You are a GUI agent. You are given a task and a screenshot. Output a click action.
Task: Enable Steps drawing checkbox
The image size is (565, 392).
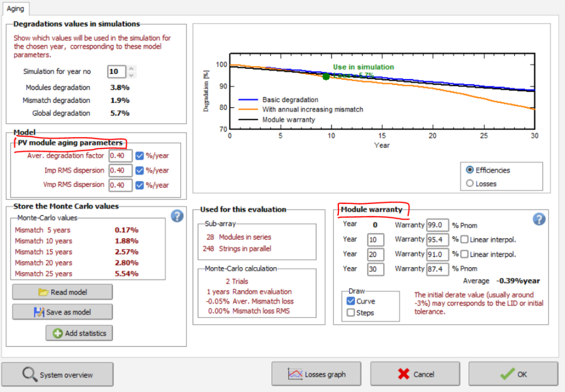point(351,312)
